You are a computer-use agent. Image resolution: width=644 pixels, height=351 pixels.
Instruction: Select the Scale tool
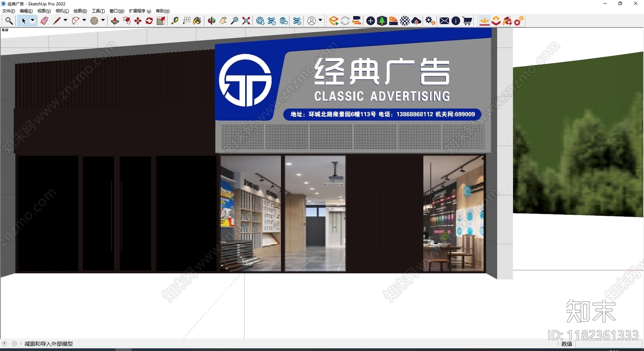pyautogui.click(x=161, y=21)
